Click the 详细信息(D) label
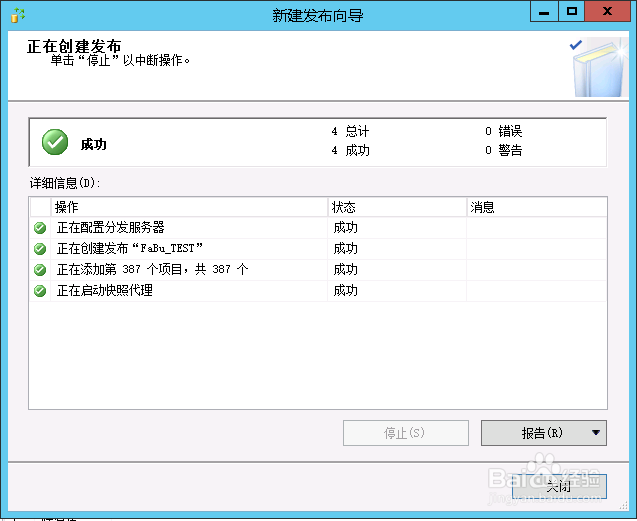637x521 pixels. point(65,183)
